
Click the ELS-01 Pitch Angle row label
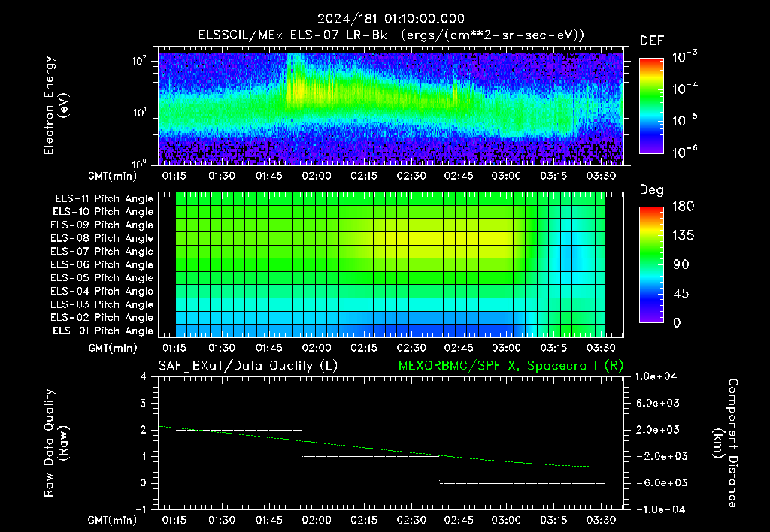click(x=103, y=331)
